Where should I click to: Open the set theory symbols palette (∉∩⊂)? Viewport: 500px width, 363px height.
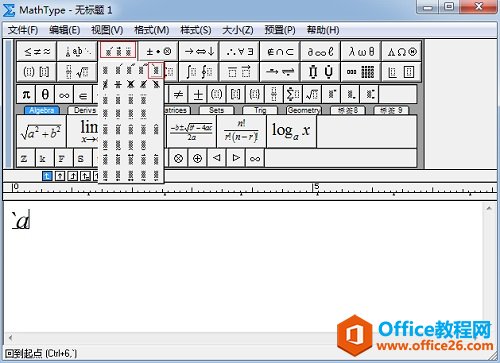click(x=280, y=51)
